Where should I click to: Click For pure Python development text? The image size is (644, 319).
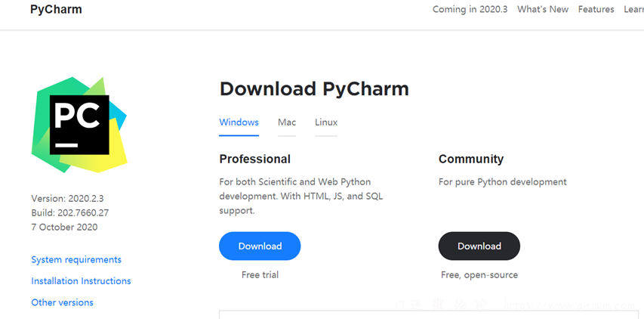503,181
